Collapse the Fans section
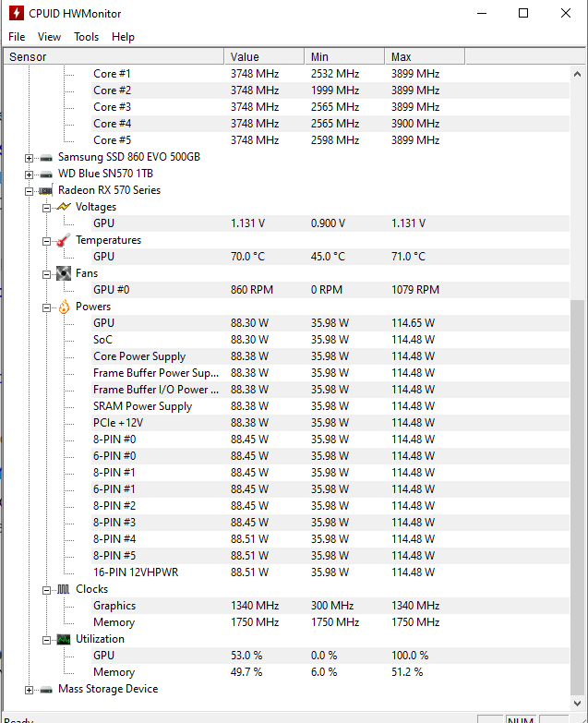Image resolution: width=588 pixels, height=723 pixels. tap(46, 274)
